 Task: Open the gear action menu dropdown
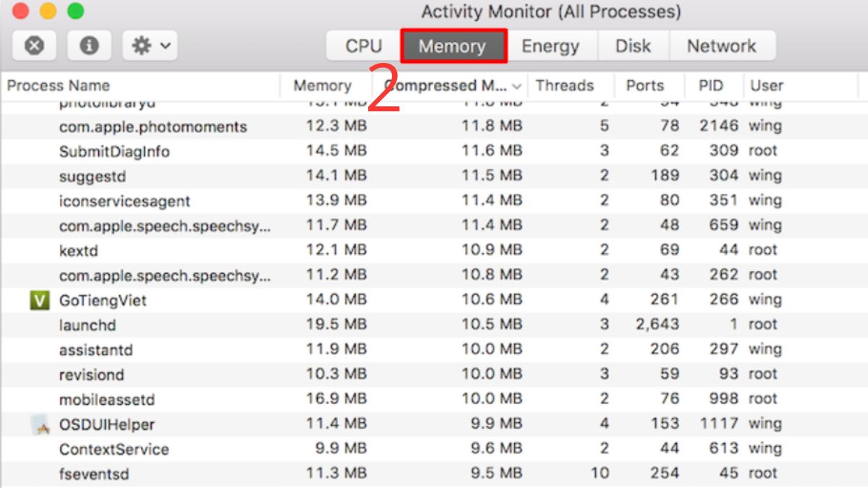150,46
